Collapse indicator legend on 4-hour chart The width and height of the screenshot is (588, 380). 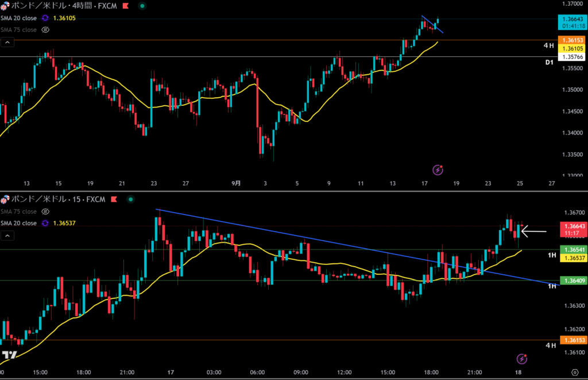(7, 42)
